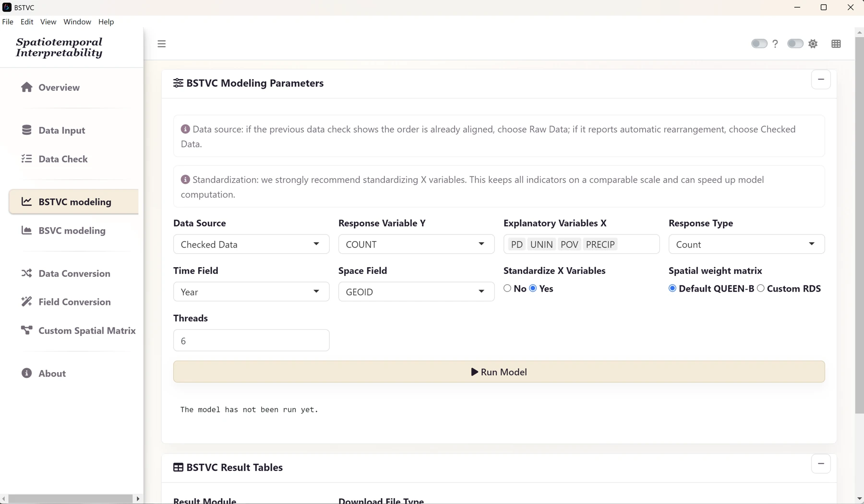Screen dimensions: 864x504
Task: Toggle the switch beside the gear icon
Action: click(795, 44)
